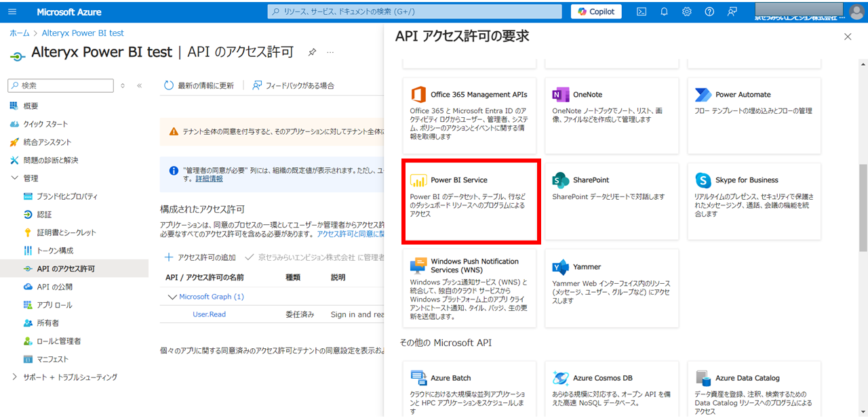Pin this page with the pin icon
The width and height of the screenshot is (868, 420).
312,52
